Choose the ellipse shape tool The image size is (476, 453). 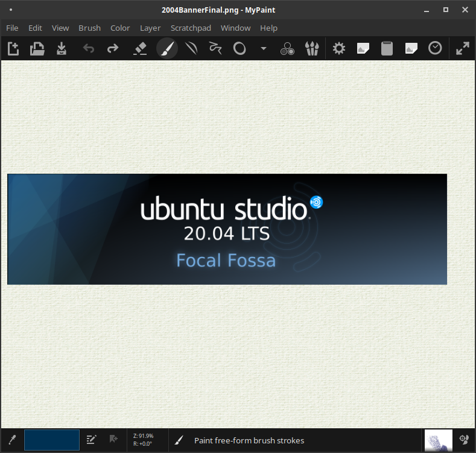[240, 48]
